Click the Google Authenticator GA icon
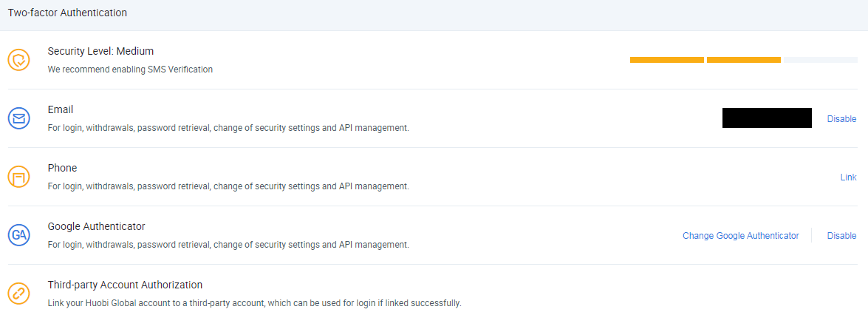The image size is (868, 315). pyautogui.click(x=18, y=235)
